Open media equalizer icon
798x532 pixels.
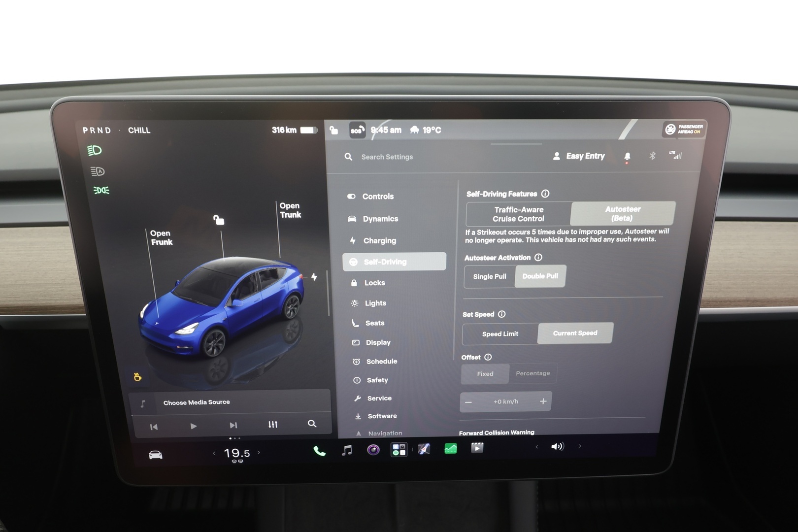(x=273, y=424)
